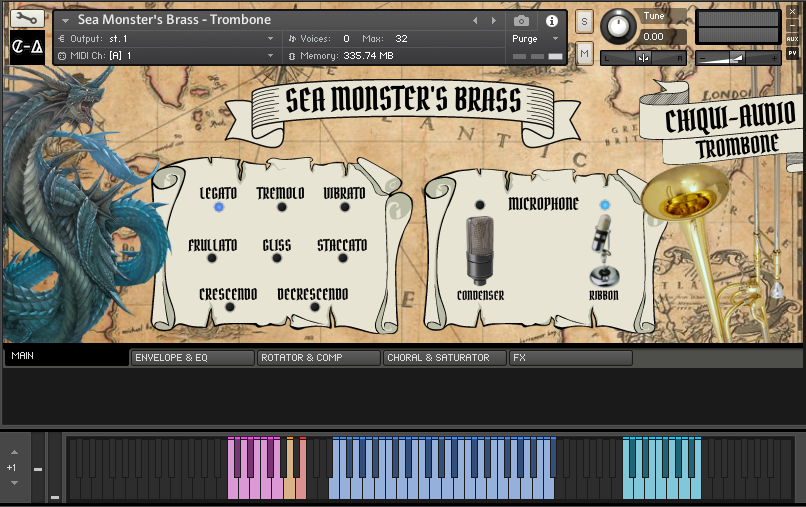Screen dimensions: 806x507
Task: Switch to the ROTATOR & COMP tab
Action: click(319, 358)
